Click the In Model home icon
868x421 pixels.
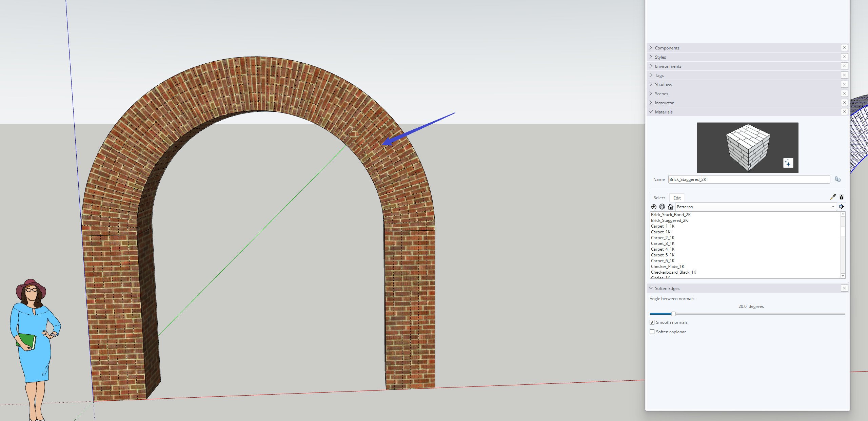tap(670, 207)
